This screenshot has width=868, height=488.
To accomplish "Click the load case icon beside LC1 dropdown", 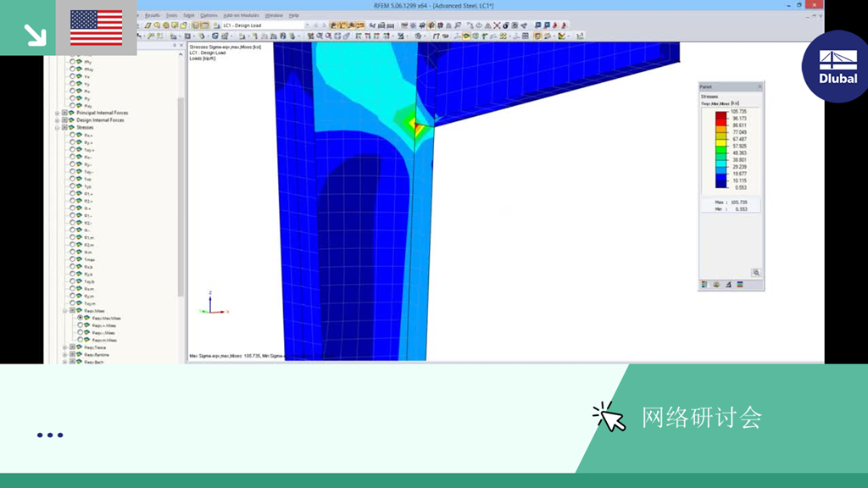I will [x=216, y=25].
